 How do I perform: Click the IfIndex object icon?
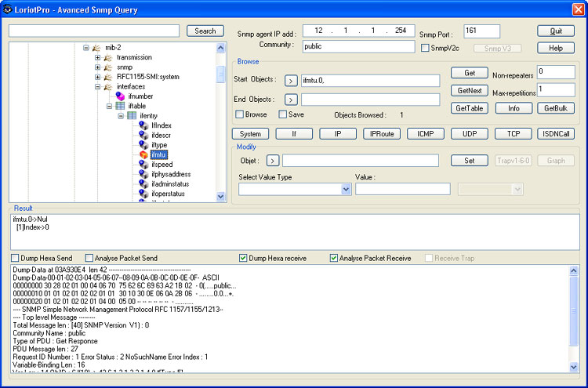click(143, 125)
